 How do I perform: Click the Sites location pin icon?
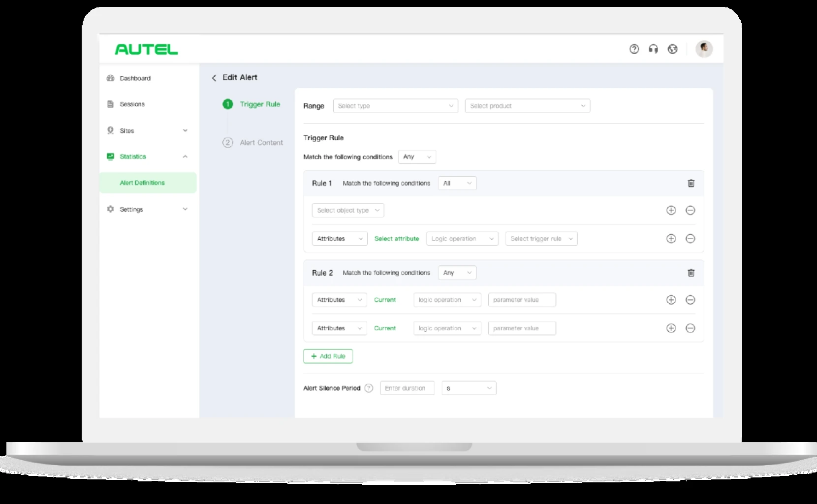110,130
